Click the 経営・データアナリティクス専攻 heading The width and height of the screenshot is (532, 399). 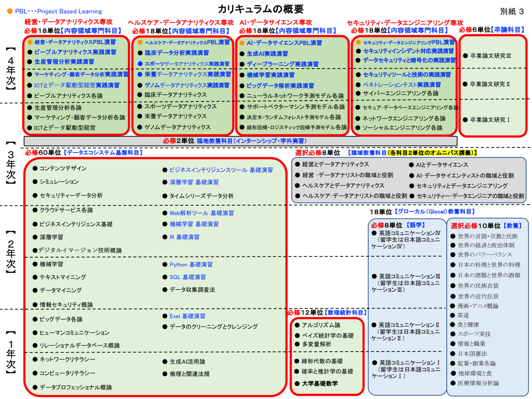click(x=69, y=22)
